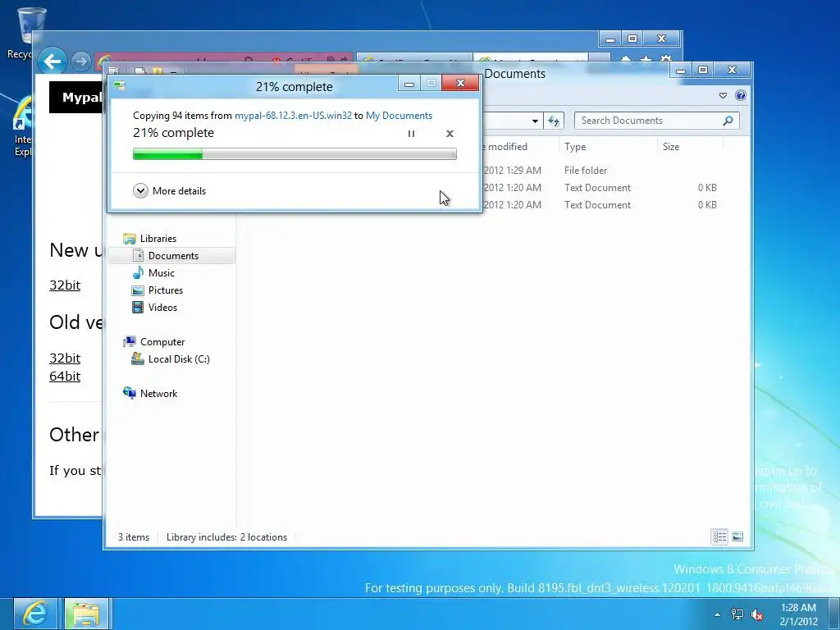Pause the file copy operation
Viewport: 840px width, 630px height.
coord(411,134)
